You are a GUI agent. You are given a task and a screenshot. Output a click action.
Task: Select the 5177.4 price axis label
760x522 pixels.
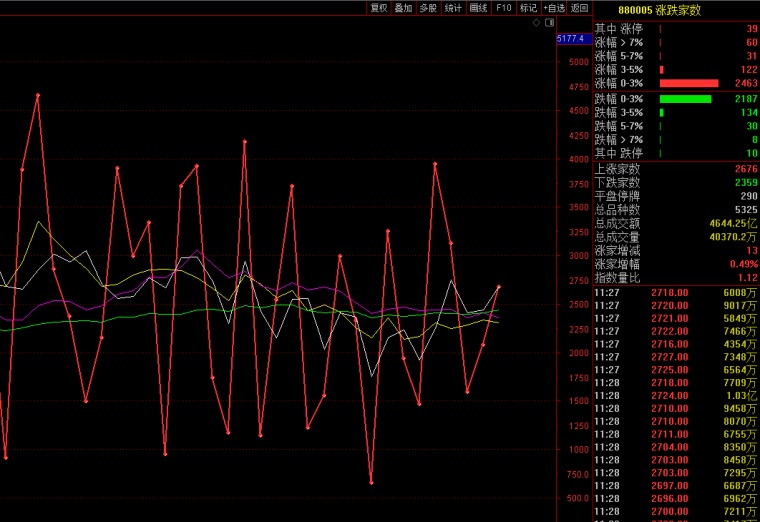[x=574, y=38]
